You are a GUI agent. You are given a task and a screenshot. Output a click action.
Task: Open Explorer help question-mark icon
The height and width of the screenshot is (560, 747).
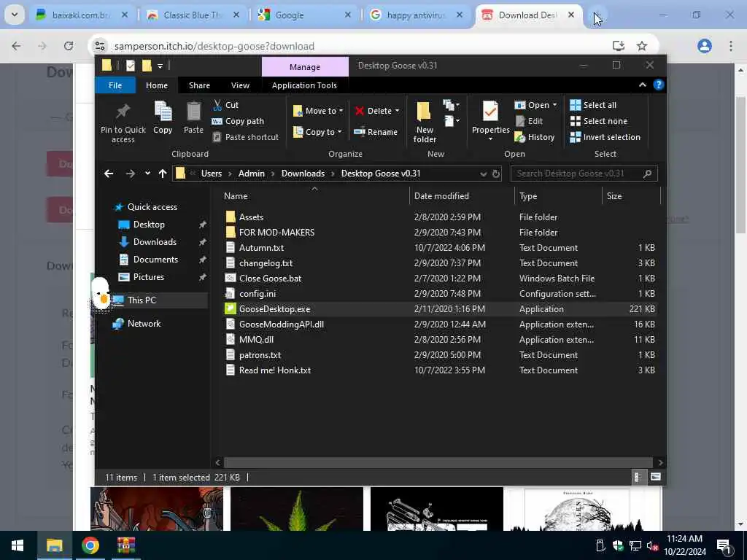(x=659, y=85)
